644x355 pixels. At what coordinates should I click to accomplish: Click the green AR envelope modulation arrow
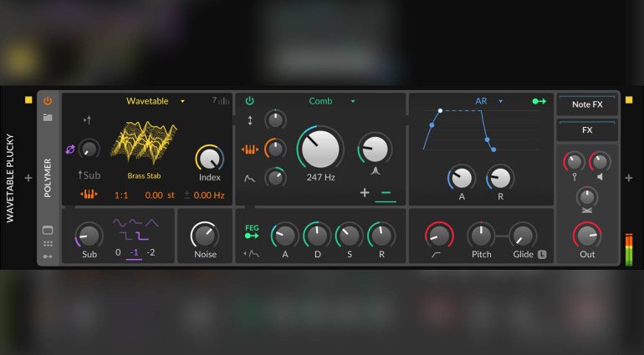tap(539, 101)
